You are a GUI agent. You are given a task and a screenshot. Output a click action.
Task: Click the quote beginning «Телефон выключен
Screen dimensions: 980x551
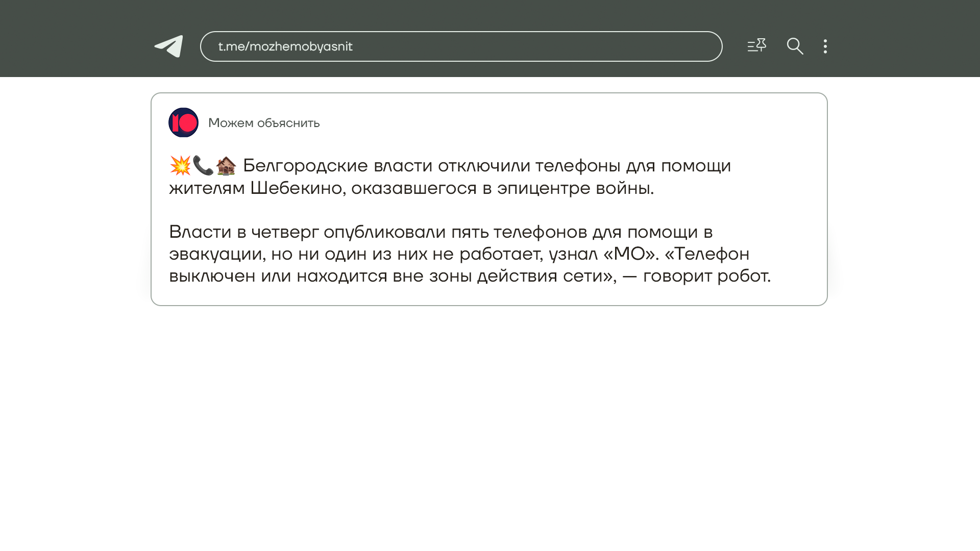coord(706,254)
